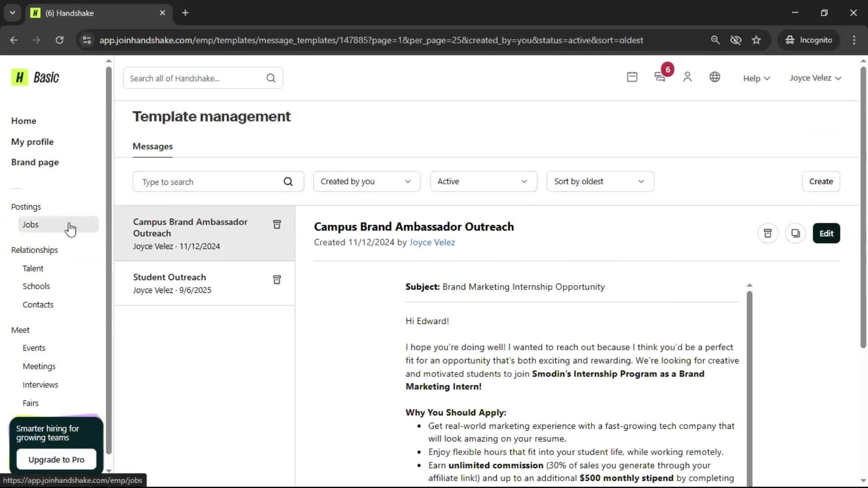Click Upgrade to Pro button
This screenshot has height=488, width=868.
pyautogui.click(x=56, y=460)
